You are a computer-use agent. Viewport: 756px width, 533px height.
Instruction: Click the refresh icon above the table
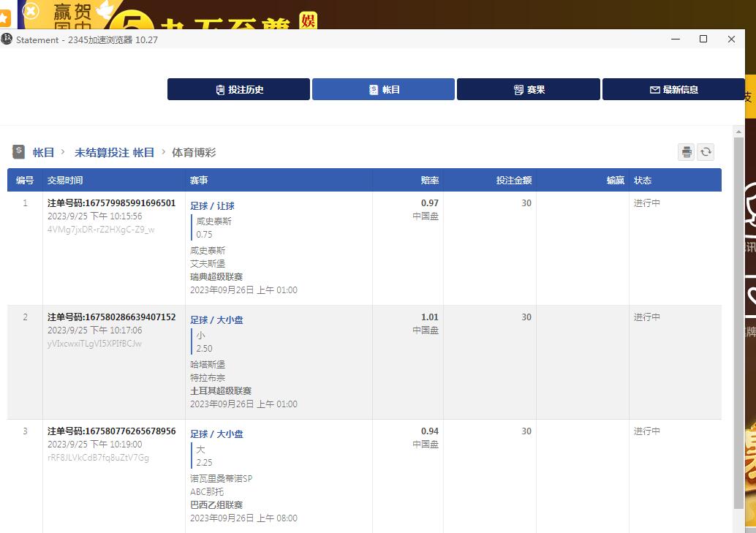click(x=706, y=152)
